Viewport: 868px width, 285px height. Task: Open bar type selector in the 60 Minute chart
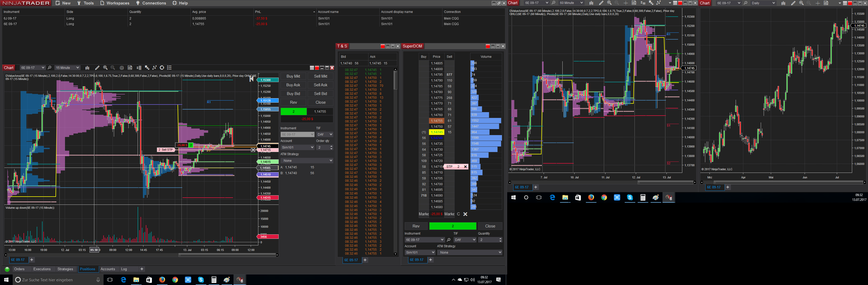click(x=591, y=3)
